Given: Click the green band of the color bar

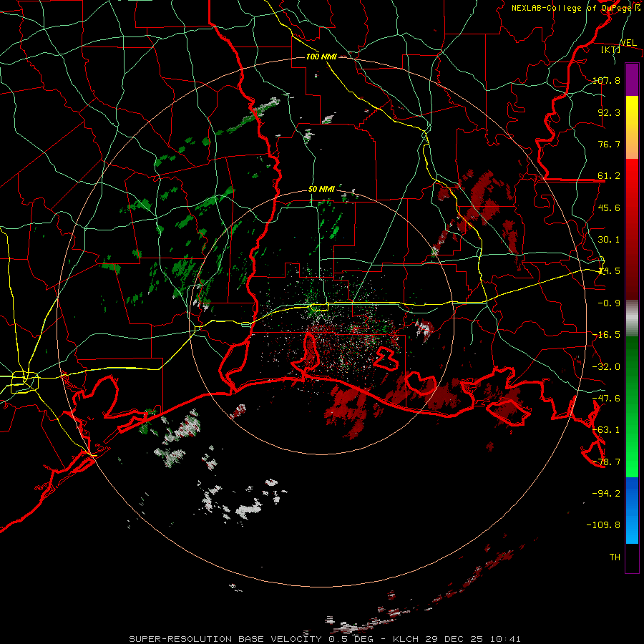Looking at the screenshot, I should pyautogui.click(x=632, y=406).
